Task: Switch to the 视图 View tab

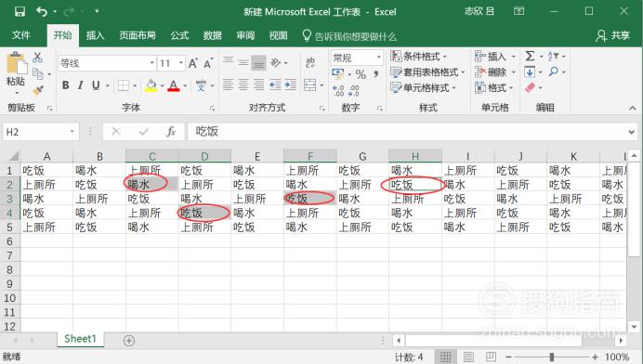Action: 278,35
